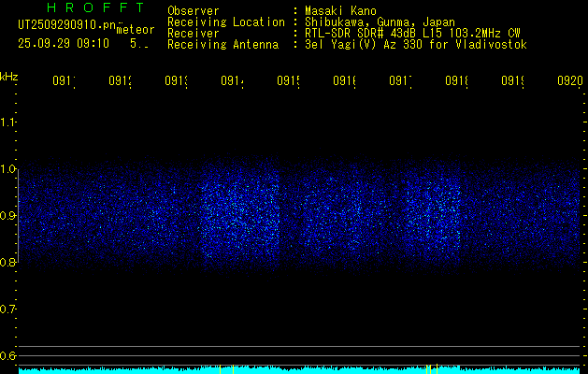Click the HROFFT title text
Image resolution: width=588 pixels, height=374 pixels.
point(96,7)
